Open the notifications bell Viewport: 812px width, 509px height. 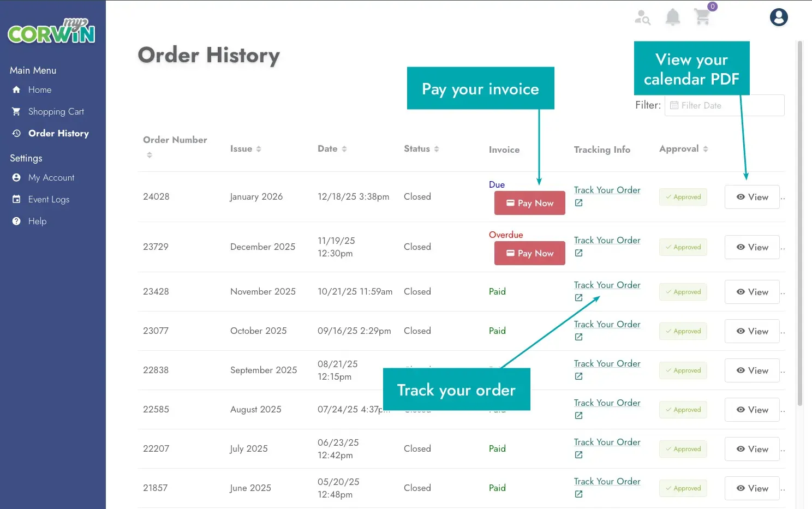[673, 17]
